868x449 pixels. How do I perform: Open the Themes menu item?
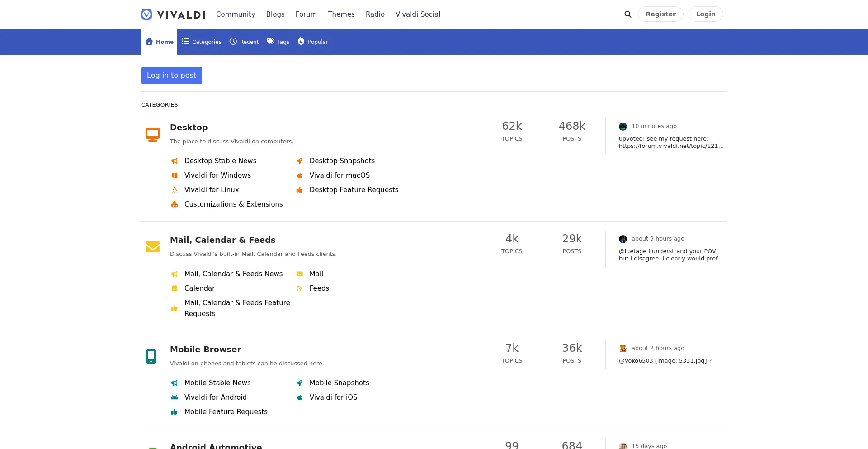coord(341,14)
